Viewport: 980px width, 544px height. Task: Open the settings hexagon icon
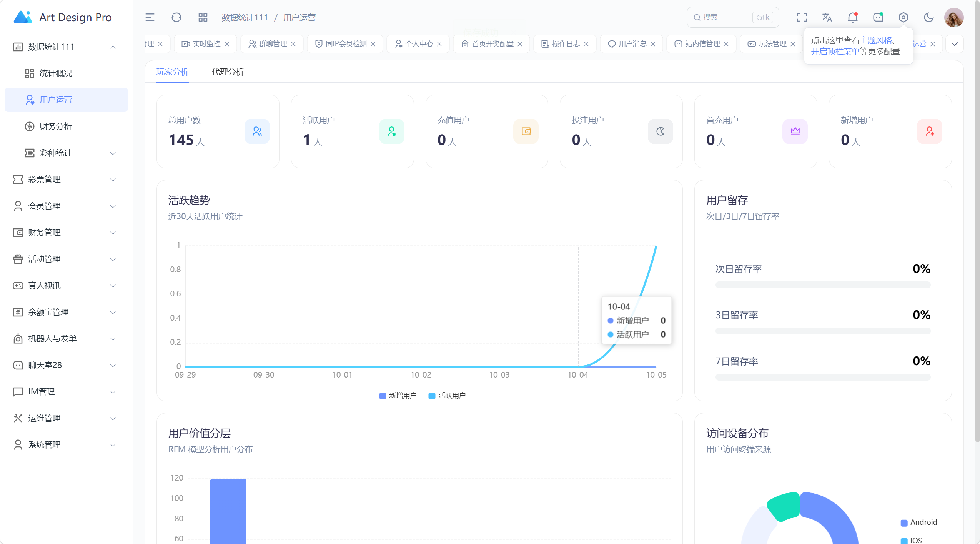(x=903, y=17)
